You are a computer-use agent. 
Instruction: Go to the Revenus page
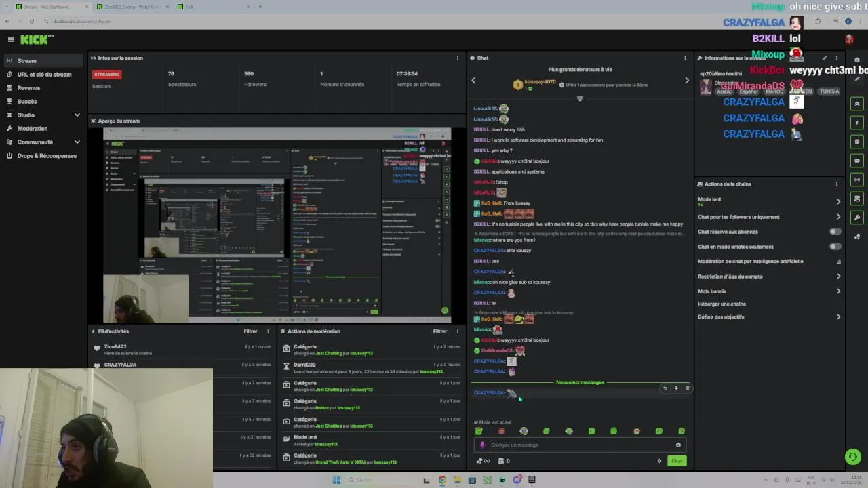[42, 88]
